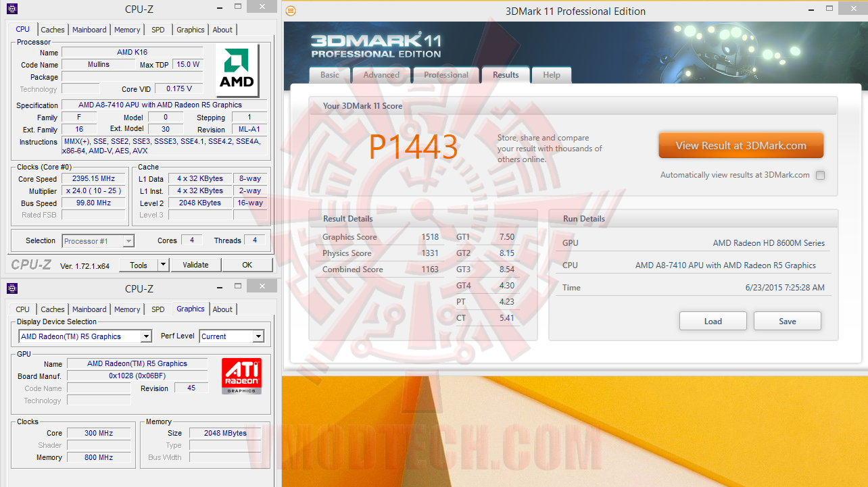The image size is (868, 487).
Task: Toggle automatically view results at 3DMark.com checkbox
Action: 820,175
